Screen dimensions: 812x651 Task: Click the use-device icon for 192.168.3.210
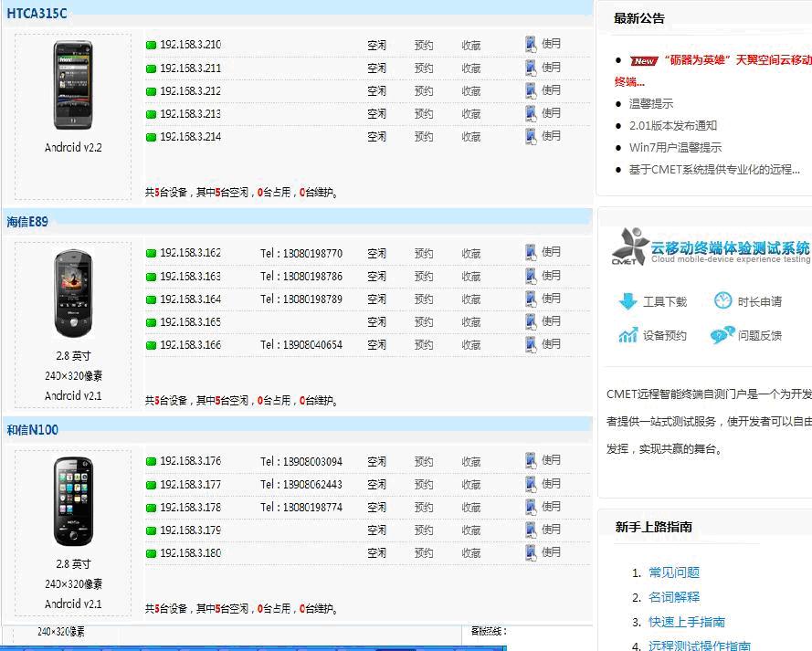coord(531,45)
